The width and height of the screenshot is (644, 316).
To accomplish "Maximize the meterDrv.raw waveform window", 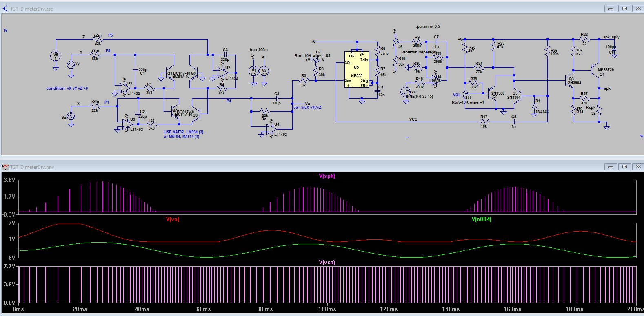I will point(624,167).
